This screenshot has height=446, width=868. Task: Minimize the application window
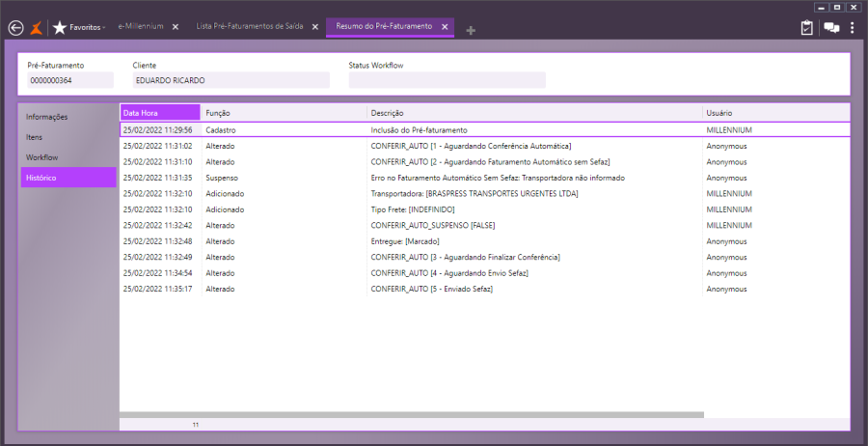pyautogui.click(x=822, y=7)
